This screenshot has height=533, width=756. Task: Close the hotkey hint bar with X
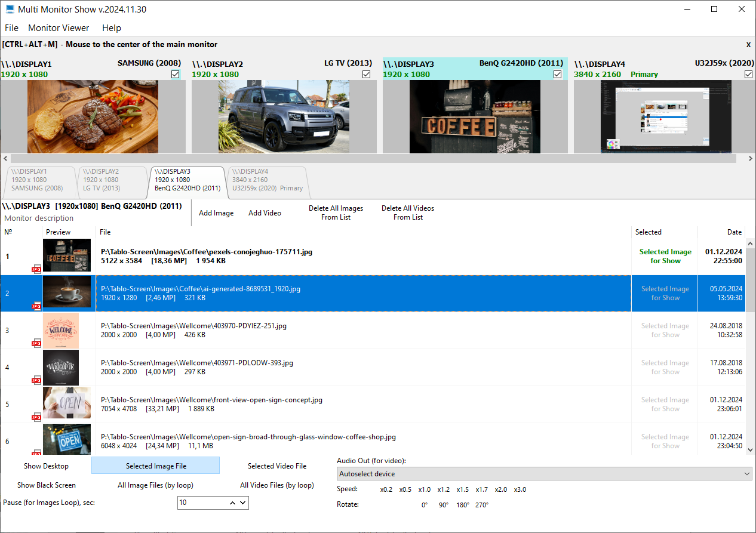coord(748,45)
